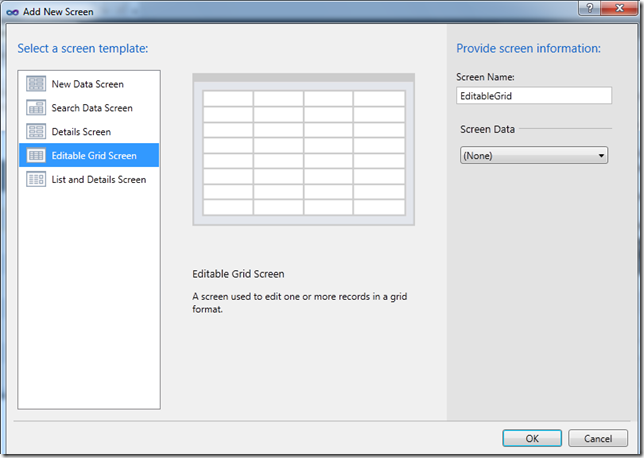Select the highlighted Editable Grid Screen label

[x=94, y=156]
